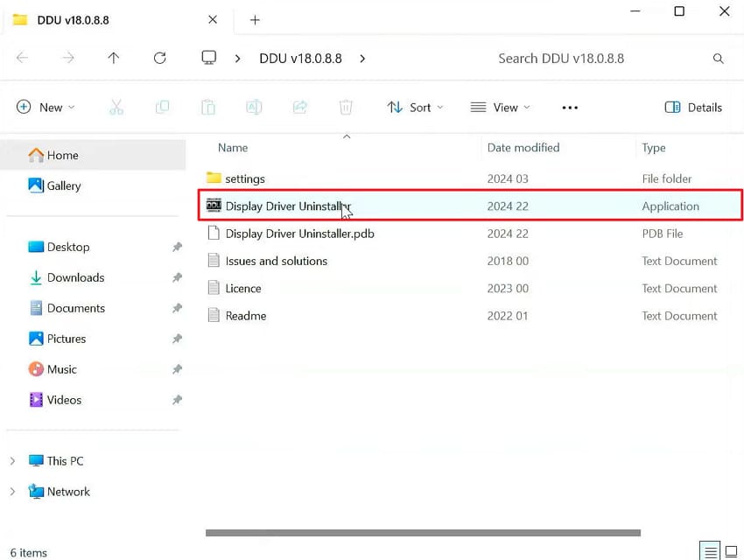Close the DDU v18.0.8.8 tab

tap(213, 19)
